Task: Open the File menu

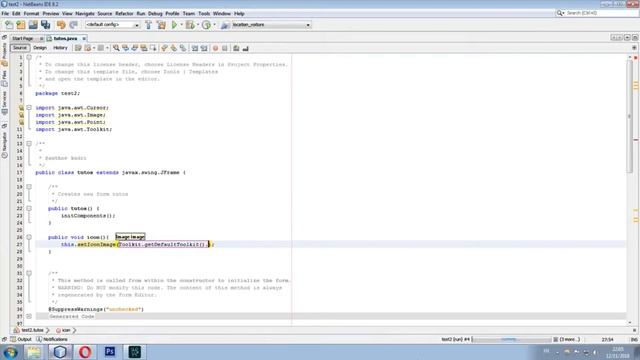Action: tap(5, 13)
